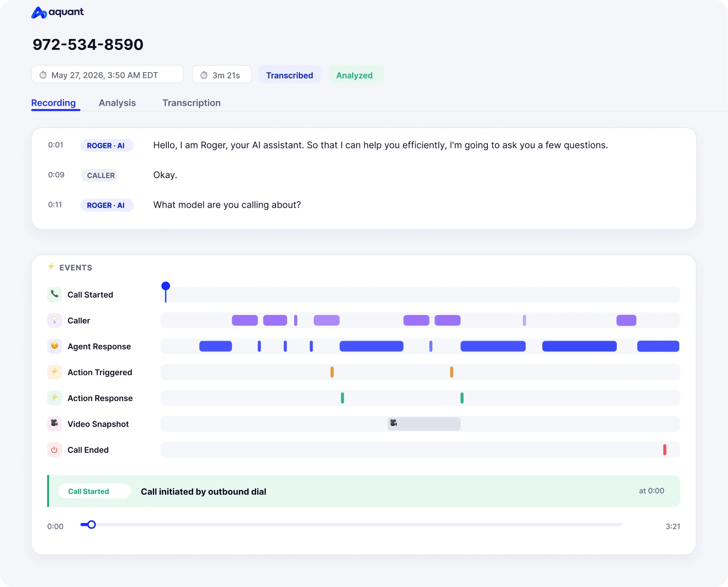Click the 0:11 transcript timestamp
Screen dimensions: 728x587
tap(55, 205)
